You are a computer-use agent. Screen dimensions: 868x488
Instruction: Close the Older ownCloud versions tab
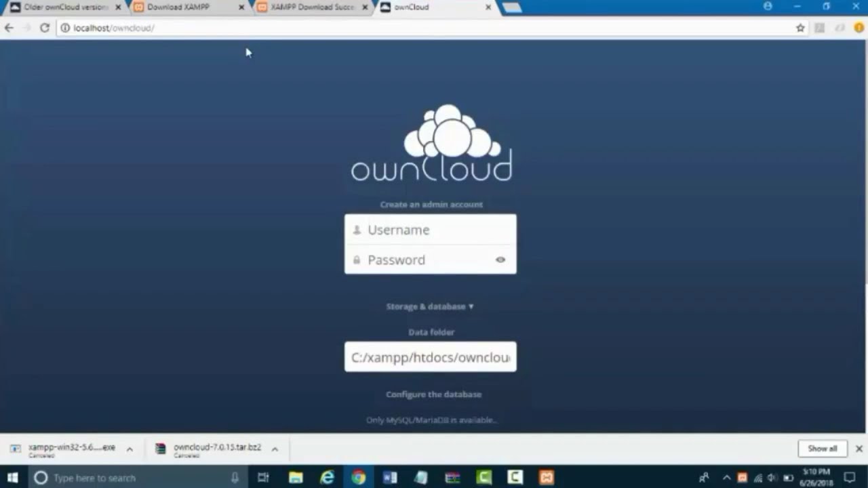[117, 7]
